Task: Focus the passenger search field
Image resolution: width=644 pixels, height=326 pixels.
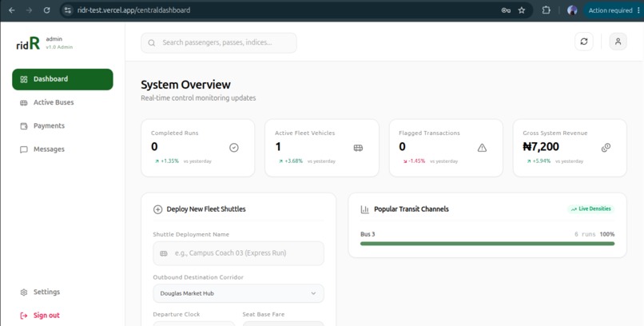Action: (x=218, y=42)
